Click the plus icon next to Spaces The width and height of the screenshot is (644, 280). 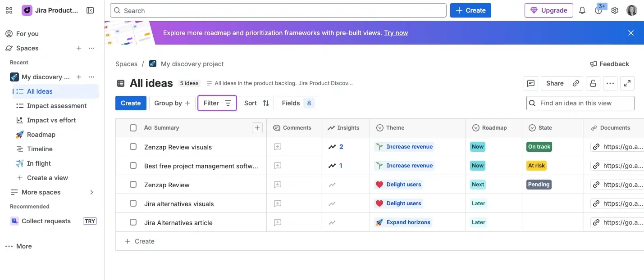(x=79, y=48)
